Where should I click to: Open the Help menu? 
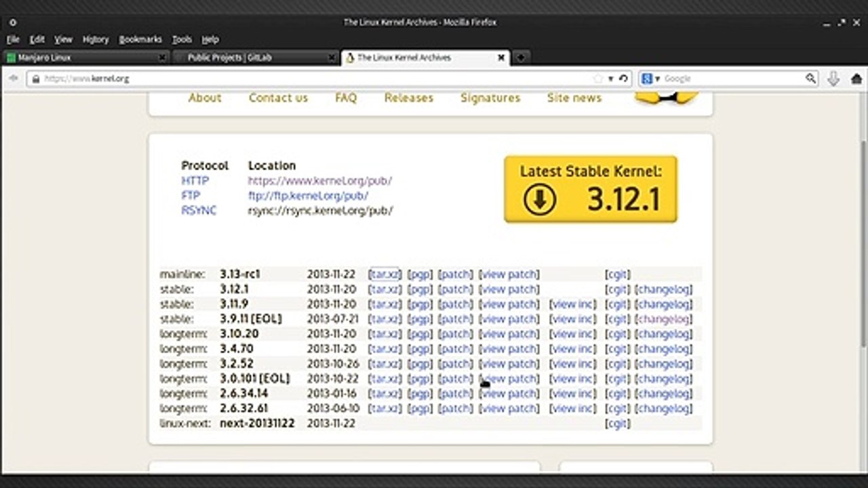tap(210, 39)
